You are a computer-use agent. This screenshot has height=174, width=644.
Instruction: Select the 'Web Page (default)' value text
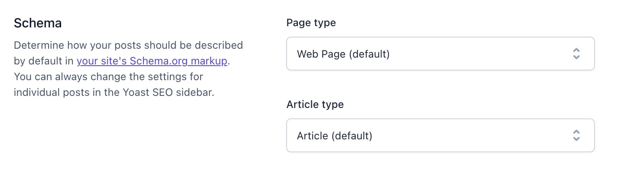coord(343,54)
